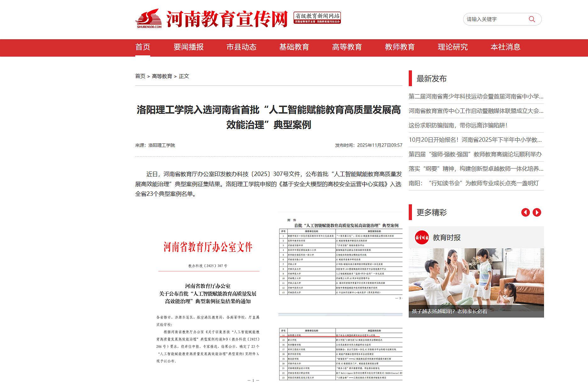The image size is (588, 392).
Task: Go to the 市县动态 section
Action: point(241,47)
